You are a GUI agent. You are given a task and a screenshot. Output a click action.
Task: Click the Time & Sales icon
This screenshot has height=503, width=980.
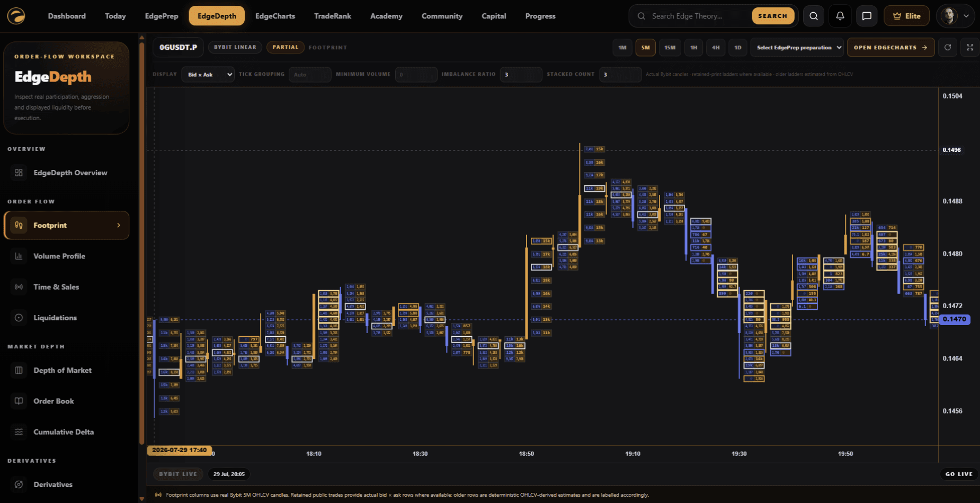[x=19, y=287]
